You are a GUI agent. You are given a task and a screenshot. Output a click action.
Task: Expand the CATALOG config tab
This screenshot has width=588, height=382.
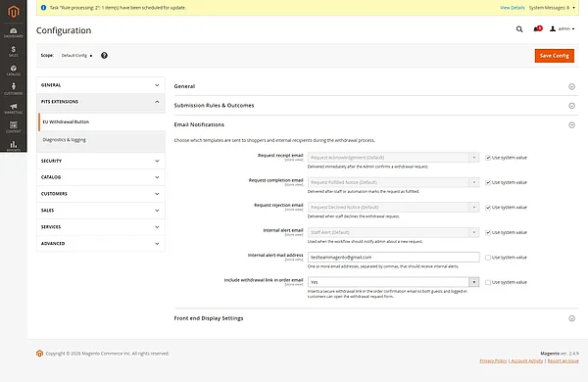(101, 177)
